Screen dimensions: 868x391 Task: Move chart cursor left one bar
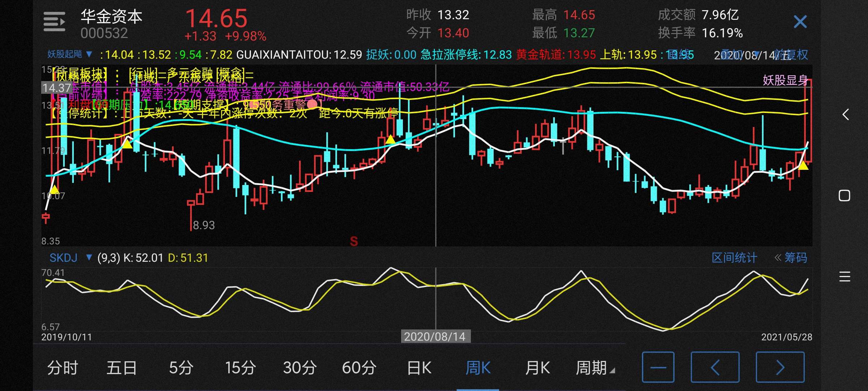(x=715, y=367)
